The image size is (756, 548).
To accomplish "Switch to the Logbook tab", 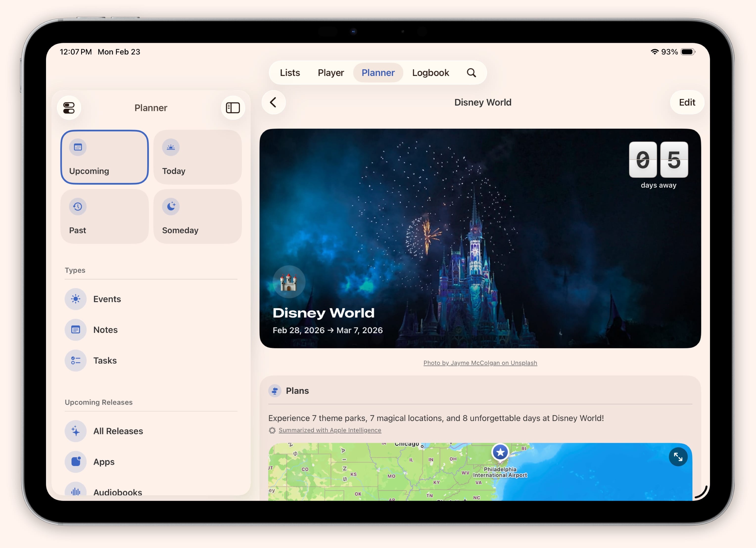I will click(x=430, y=72).
